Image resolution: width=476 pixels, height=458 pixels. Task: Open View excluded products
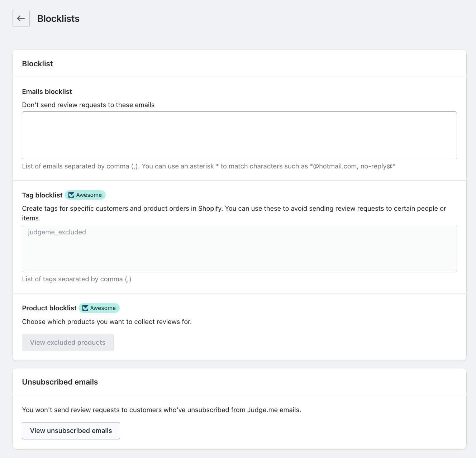68,343
